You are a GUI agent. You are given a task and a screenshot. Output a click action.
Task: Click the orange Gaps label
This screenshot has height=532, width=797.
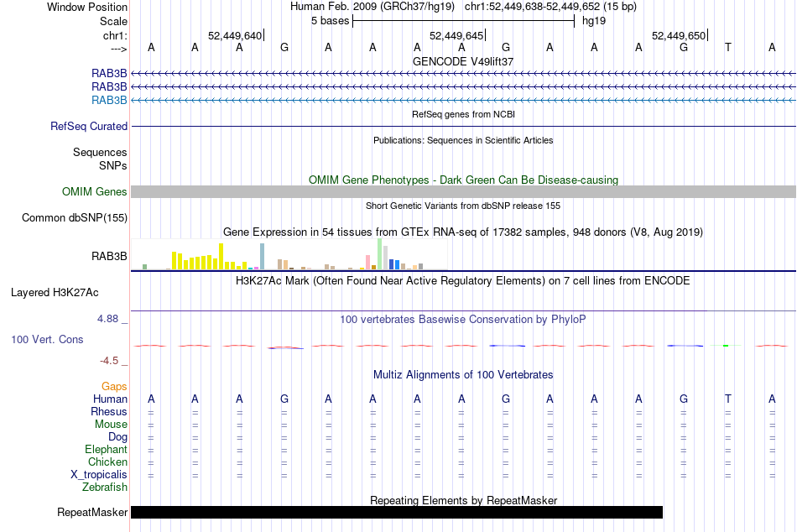[114, 387]
